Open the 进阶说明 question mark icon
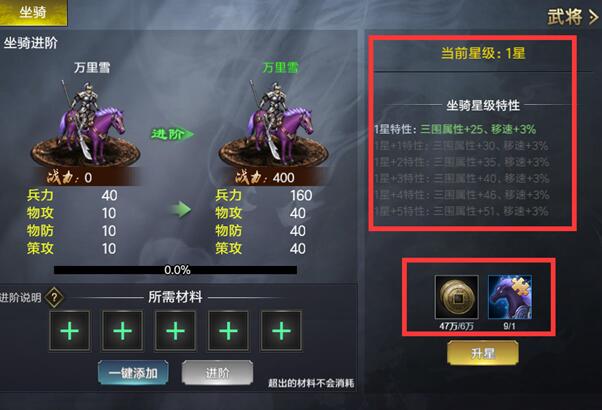The image size is (602, 410). tap(54, 297)
